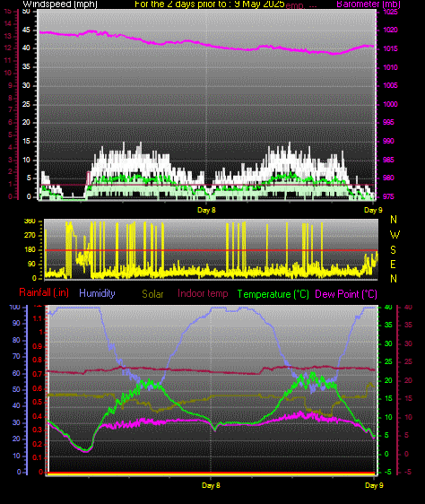Click the Windspeed (mph) axis title
Viewport: 425px width, 504px height.
click(60, 4)
